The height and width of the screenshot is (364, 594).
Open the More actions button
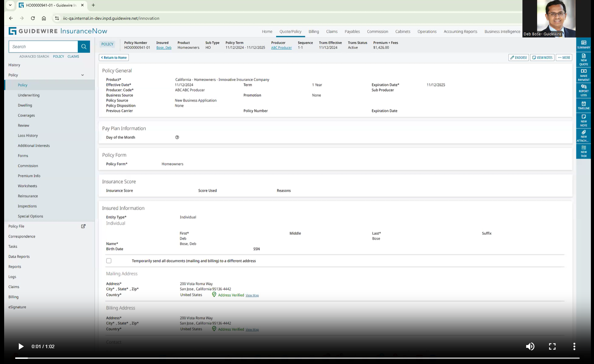[564, 58]
